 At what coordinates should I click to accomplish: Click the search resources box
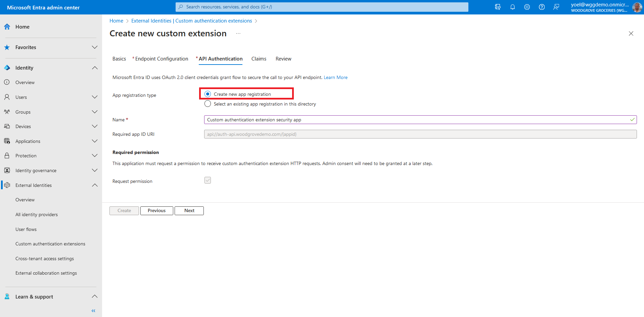[x=322, y=7]
